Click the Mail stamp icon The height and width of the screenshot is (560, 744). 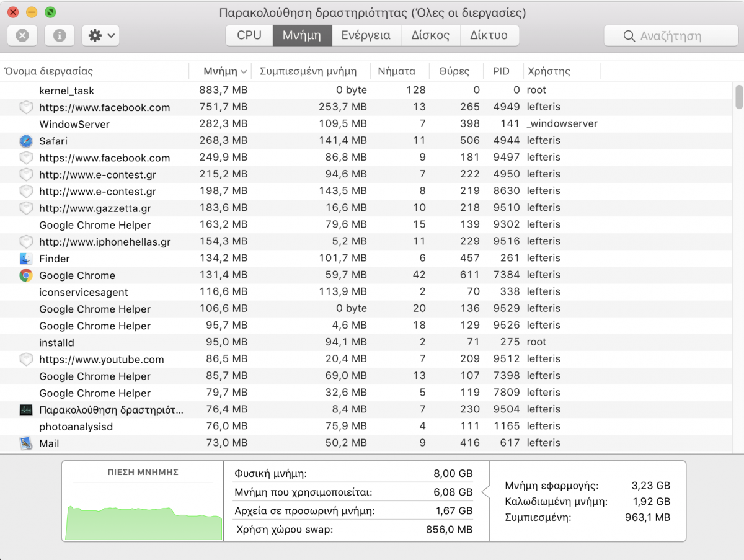click(26, 443)
